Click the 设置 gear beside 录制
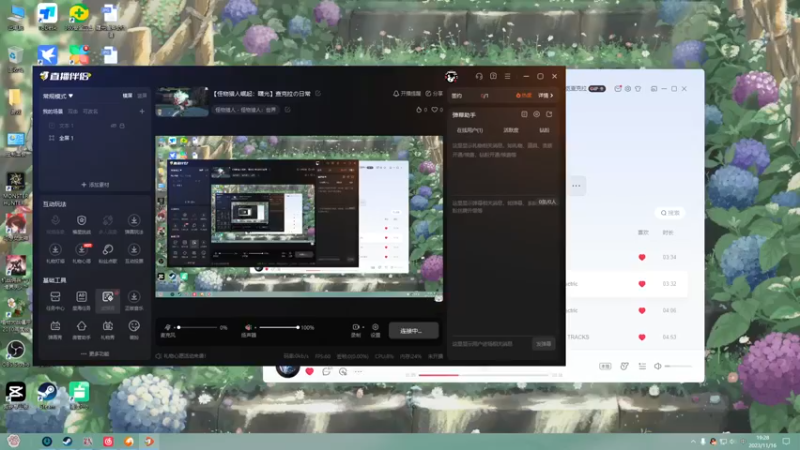Viewport: 800px width, 450px height. point(376,330)
